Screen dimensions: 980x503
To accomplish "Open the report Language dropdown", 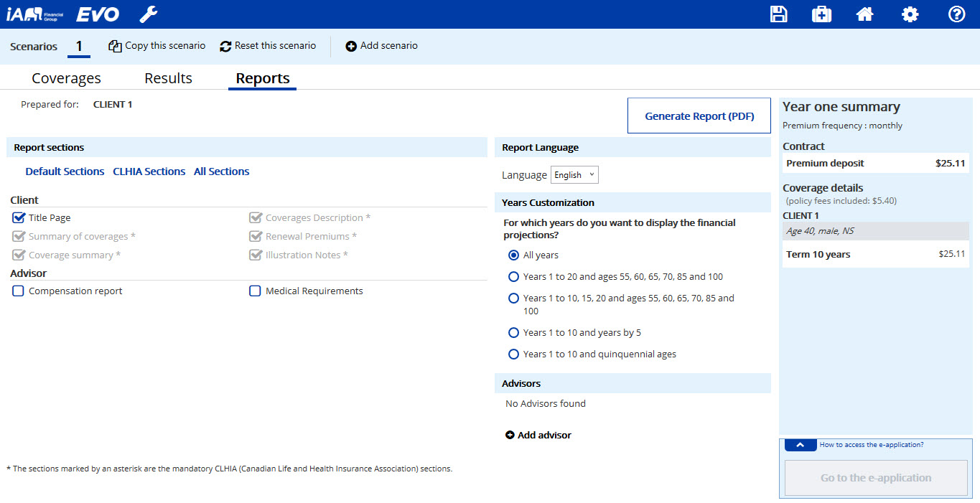I will [x=574, y=174].
